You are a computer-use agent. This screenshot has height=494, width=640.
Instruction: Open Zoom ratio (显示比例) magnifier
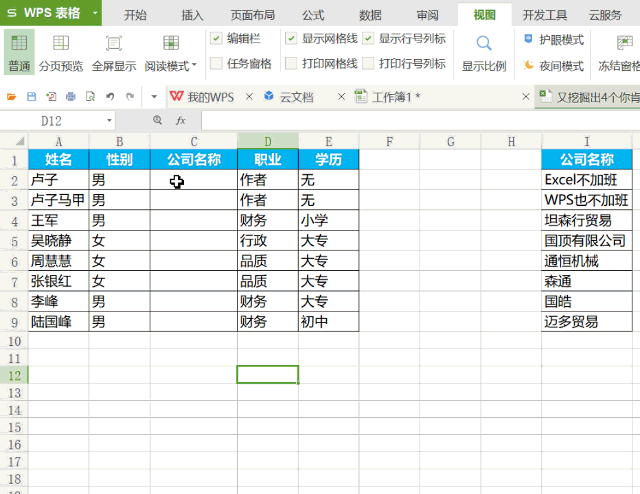pyautogui.click(x=484, y=43)
